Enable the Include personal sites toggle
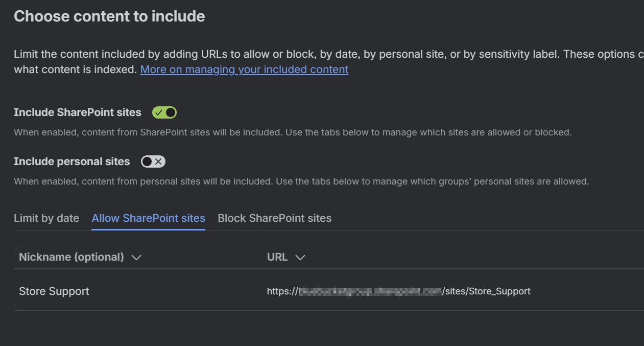 153,162
